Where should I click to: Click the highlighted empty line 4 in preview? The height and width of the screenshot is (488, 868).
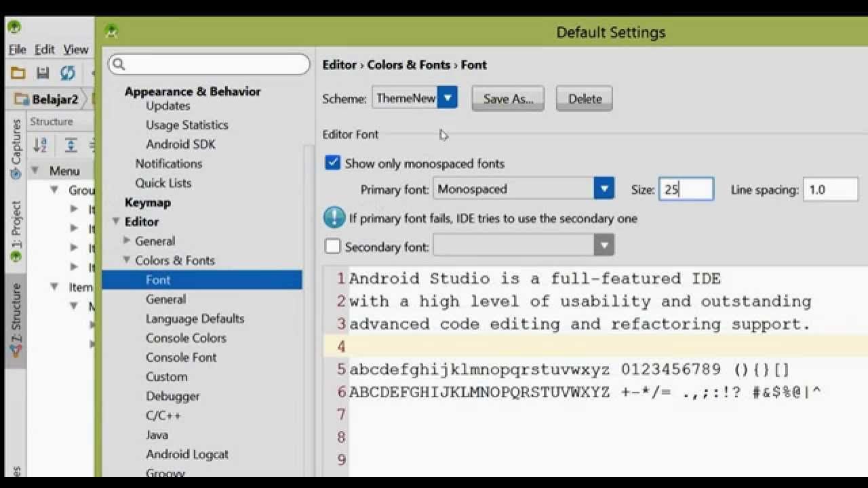pos(595,346)
